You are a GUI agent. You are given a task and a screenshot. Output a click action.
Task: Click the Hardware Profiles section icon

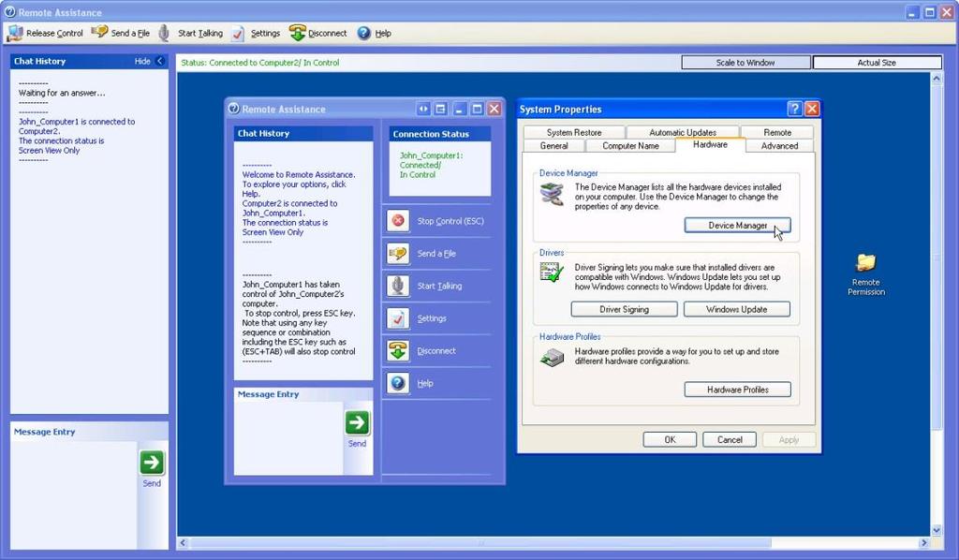(552, 357)
